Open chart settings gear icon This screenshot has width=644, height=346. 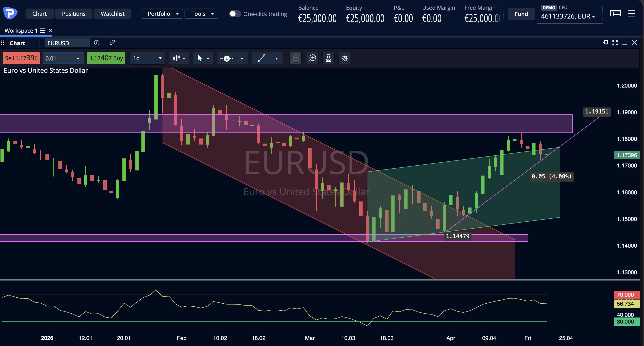pyautogui.click(x=344, y=58)
